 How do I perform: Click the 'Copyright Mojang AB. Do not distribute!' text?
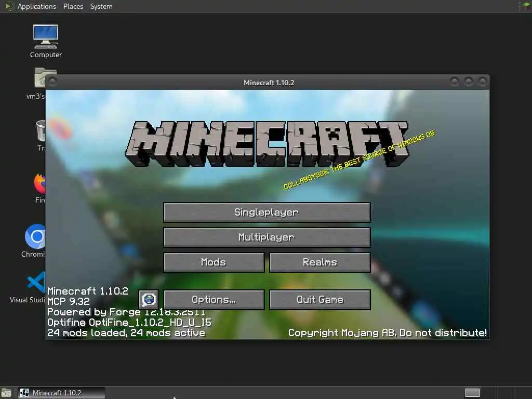[388, 332]
